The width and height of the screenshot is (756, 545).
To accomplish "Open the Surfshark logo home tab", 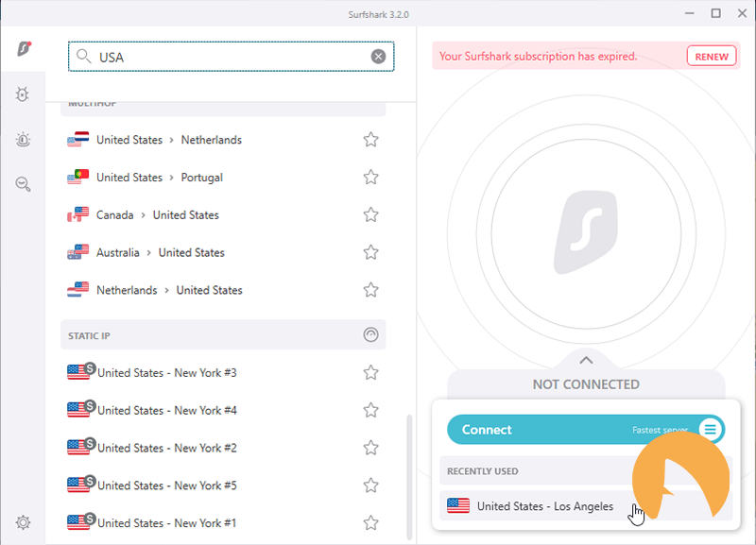I will (24, 49).
